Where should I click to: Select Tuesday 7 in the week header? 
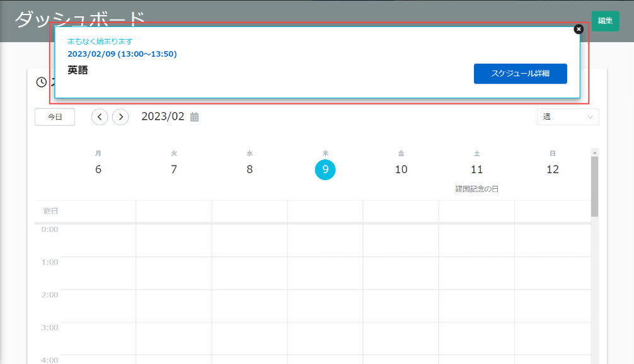174,169
